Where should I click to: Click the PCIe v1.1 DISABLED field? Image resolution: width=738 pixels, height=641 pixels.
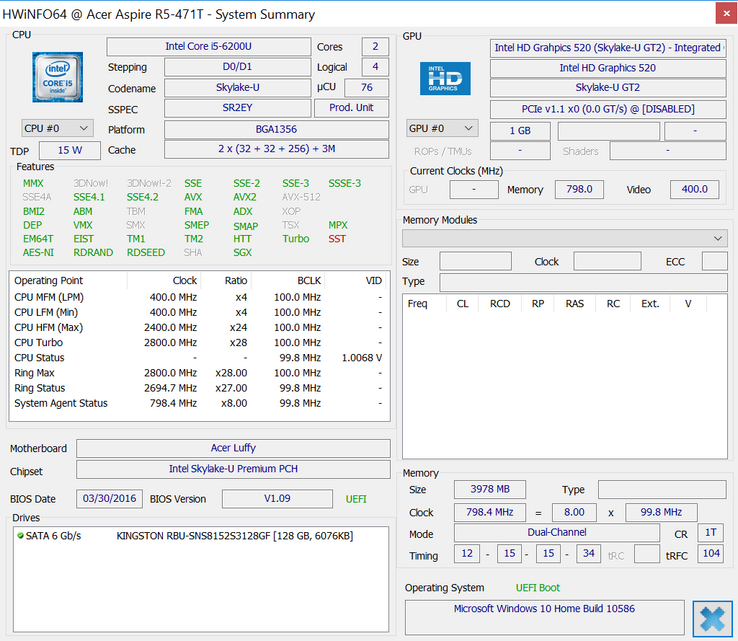tap(608, 108)
